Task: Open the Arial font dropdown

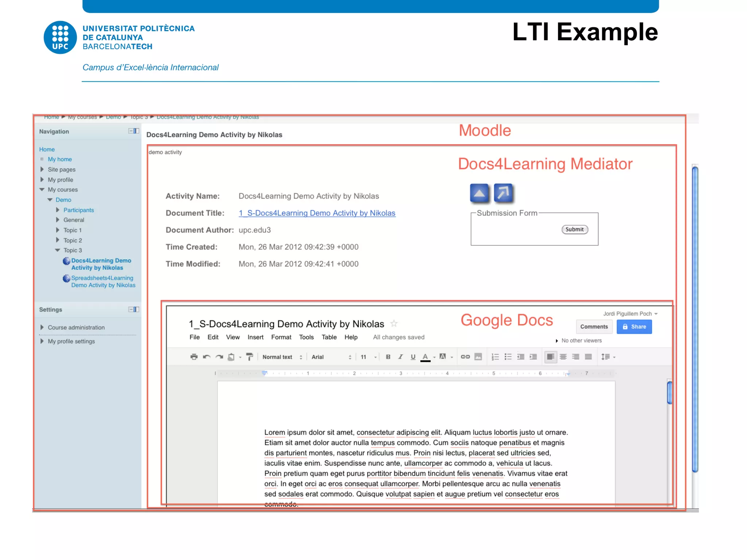Action: tap(331, 357)
